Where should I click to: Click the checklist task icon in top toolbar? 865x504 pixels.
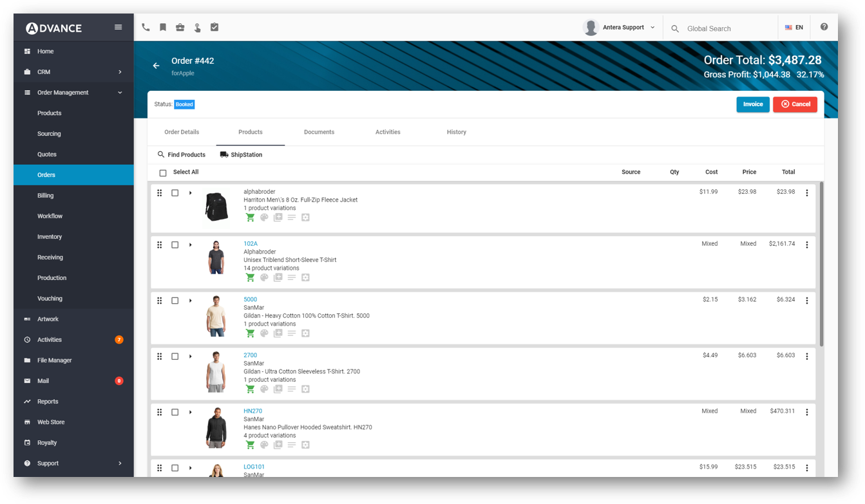pyautogui.click(x=214, y=27)
